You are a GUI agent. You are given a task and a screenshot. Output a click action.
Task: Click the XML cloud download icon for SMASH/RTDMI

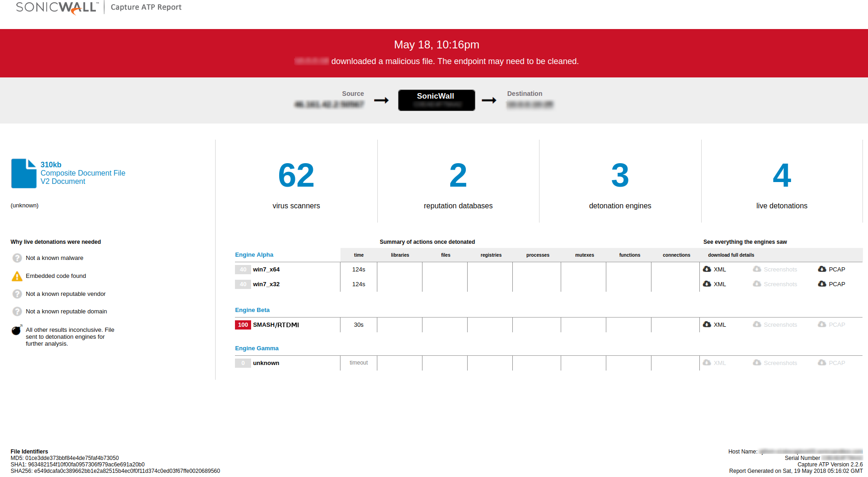tap(707, 324)
